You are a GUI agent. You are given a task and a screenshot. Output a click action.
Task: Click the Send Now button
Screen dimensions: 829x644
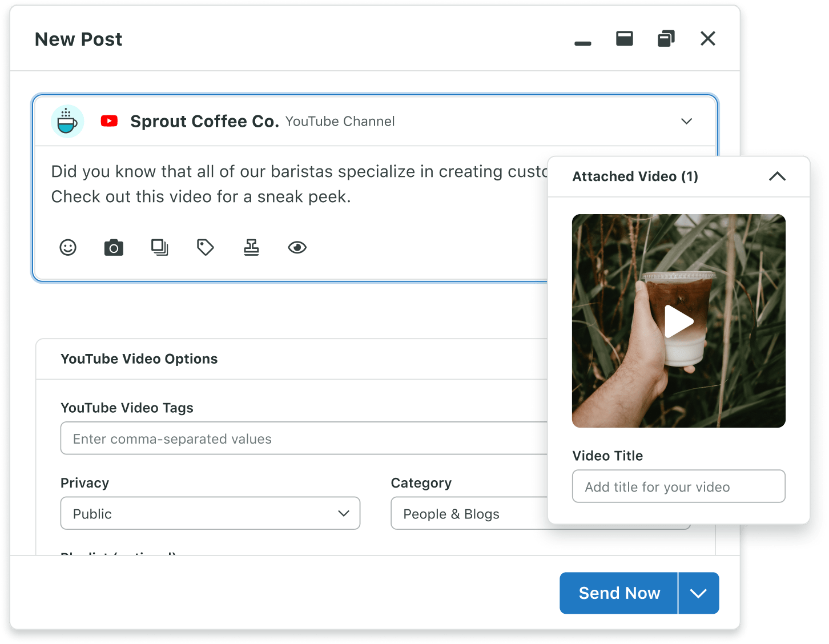[x=619, y=593]
